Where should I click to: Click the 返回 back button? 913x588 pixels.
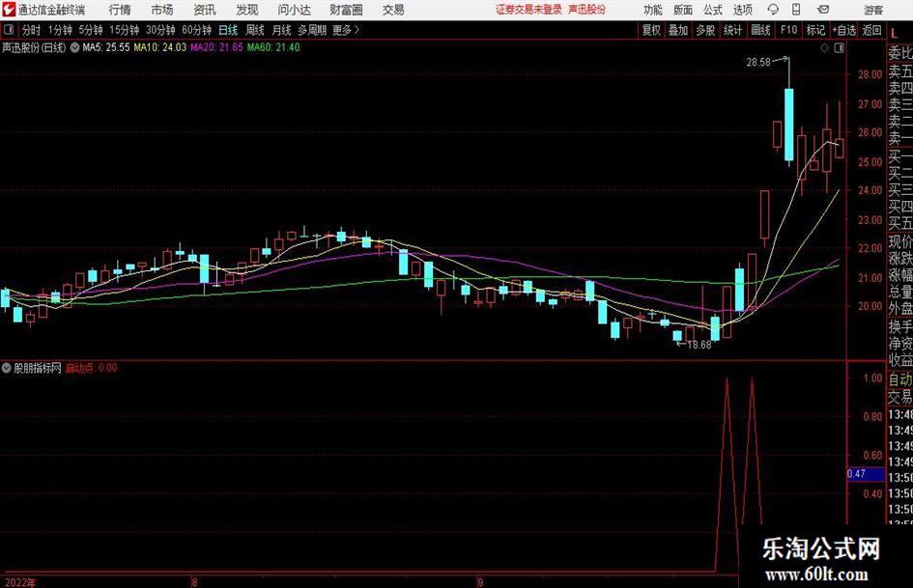871,30
